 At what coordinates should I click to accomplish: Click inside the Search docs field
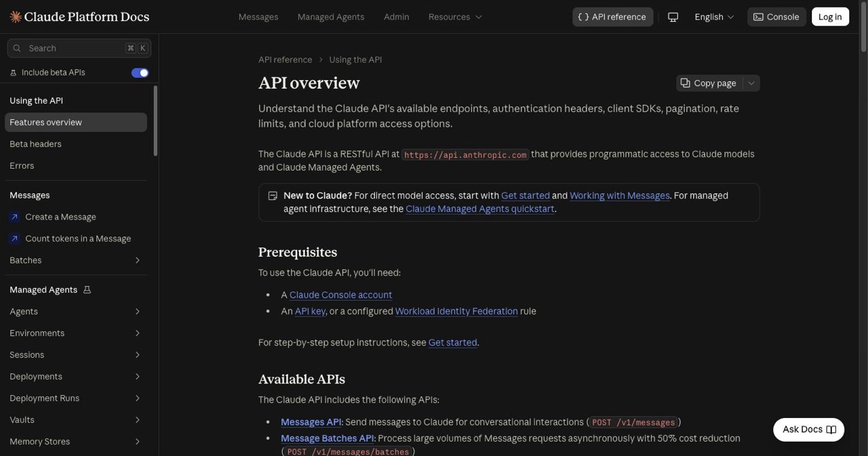(79, 48)
